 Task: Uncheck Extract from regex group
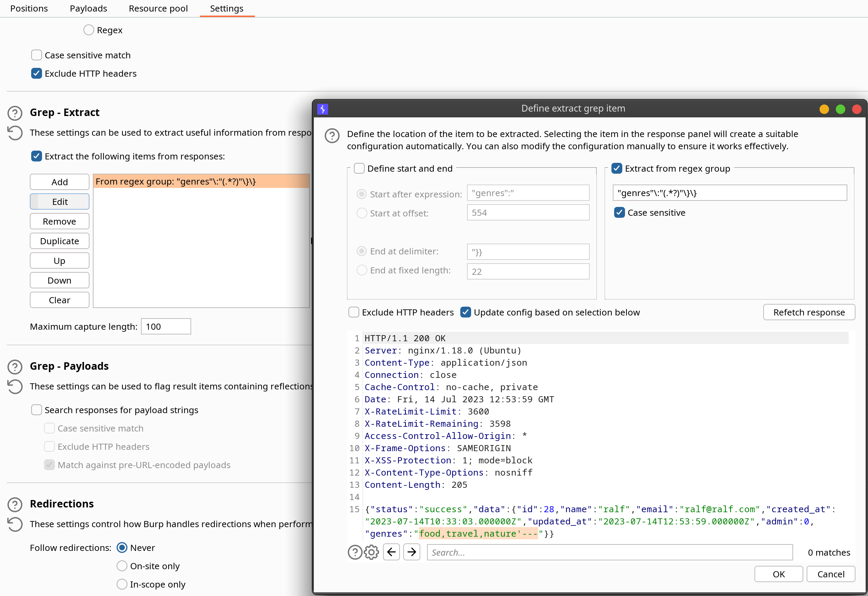click(x=617, y=168)
